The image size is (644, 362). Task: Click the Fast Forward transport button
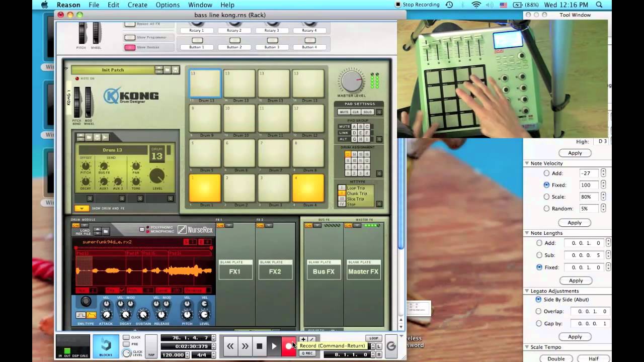245,346
